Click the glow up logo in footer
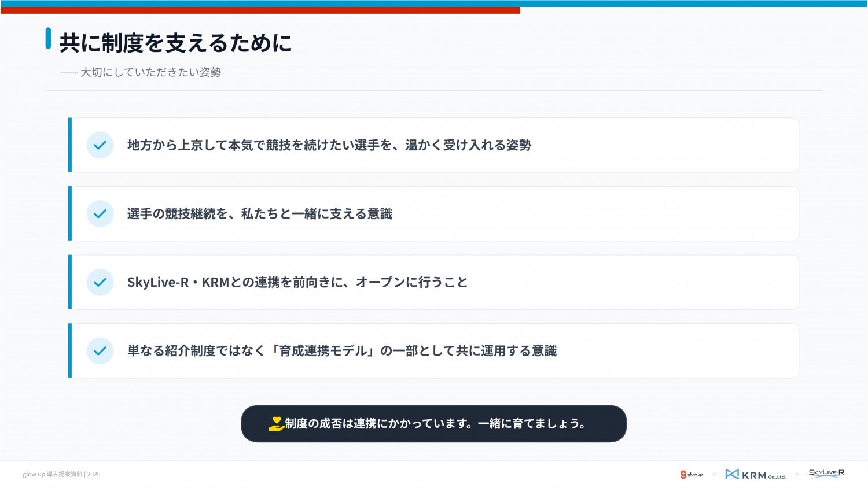Screen dimensions: 868x488 pyautogui.click(x=691, y=474)
